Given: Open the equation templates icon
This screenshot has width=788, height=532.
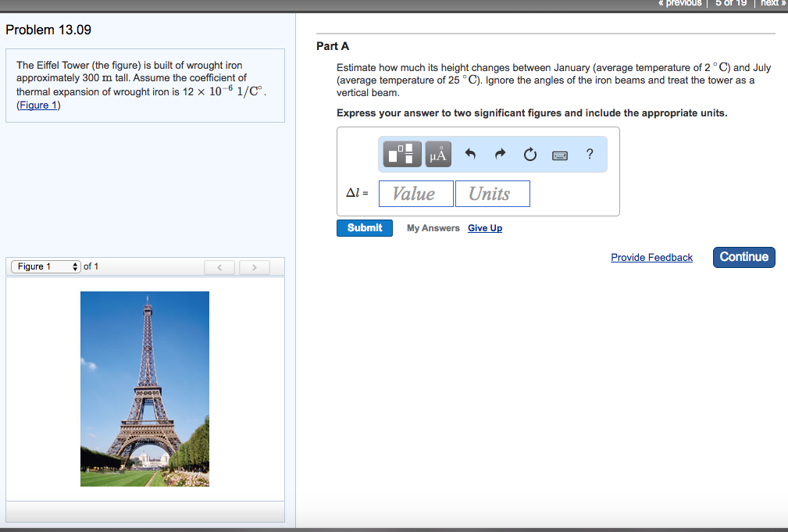Looking at the screenshot, I should 401,154.
